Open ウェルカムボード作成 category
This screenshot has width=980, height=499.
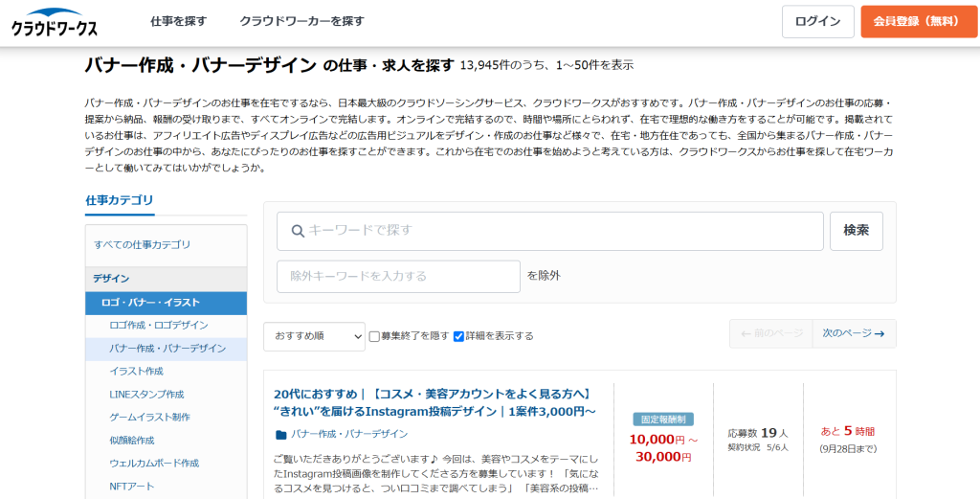(154, 464)
